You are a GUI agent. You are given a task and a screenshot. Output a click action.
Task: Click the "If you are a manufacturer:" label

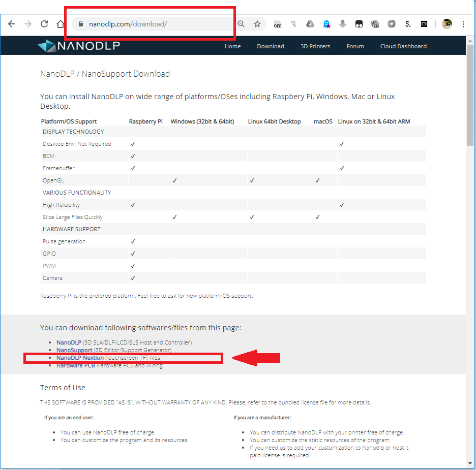tap(262, 418)
